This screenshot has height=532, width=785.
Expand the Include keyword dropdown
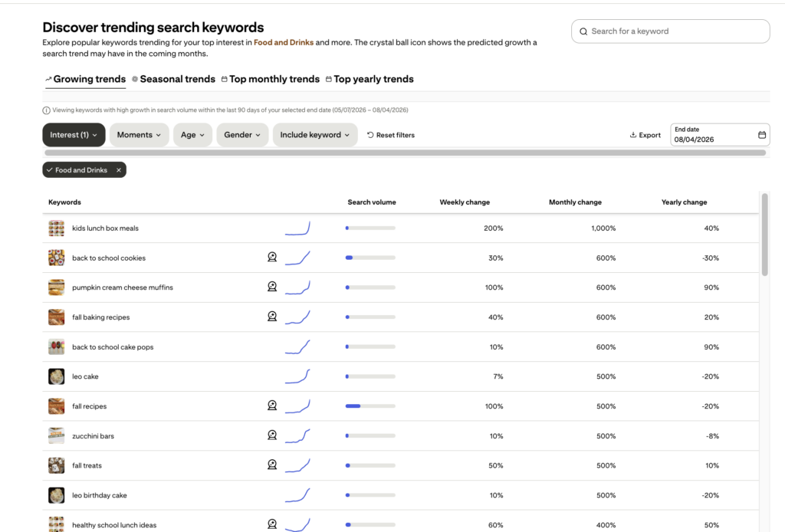click(315, 135)
